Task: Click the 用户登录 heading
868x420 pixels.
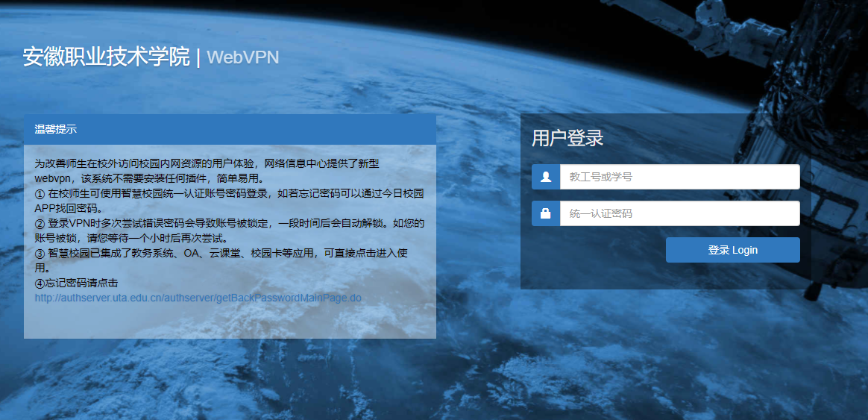Action: pos(567,138)
